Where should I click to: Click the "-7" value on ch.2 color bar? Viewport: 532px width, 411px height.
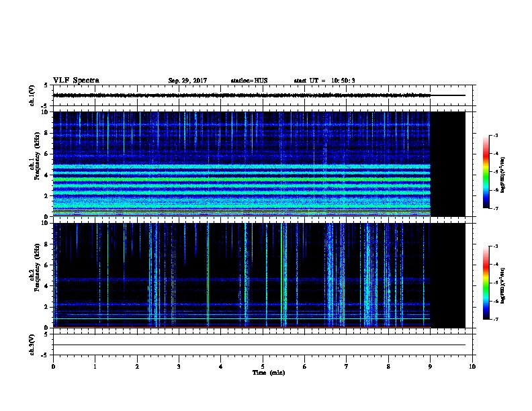pyautogui.click(x=496, y=319)
